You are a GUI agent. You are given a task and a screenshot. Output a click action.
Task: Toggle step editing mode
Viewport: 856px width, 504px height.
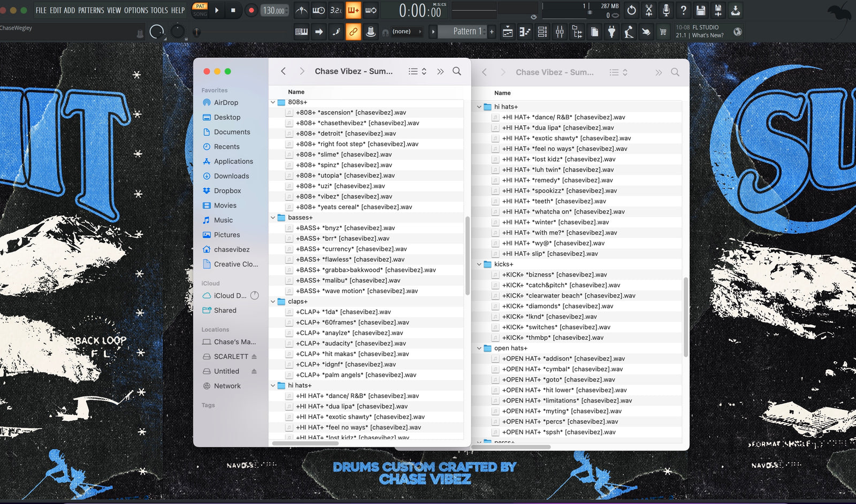click(x=336, y=32)
